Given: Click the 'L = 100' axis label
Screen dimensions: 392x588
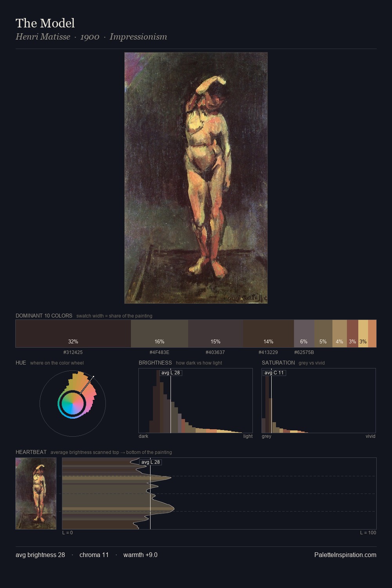Looking at the screenshot, I should (x=368, y=533).
